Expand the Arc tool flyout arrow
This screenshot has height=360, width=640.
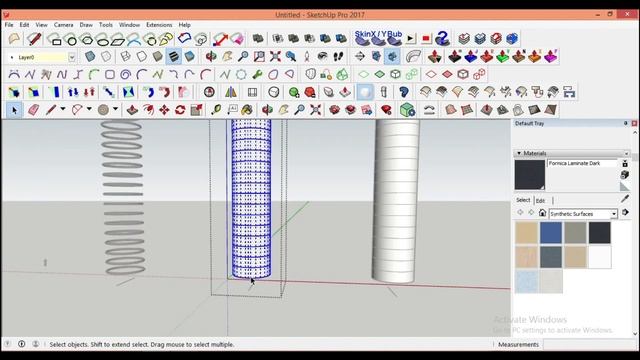point(89,109)
